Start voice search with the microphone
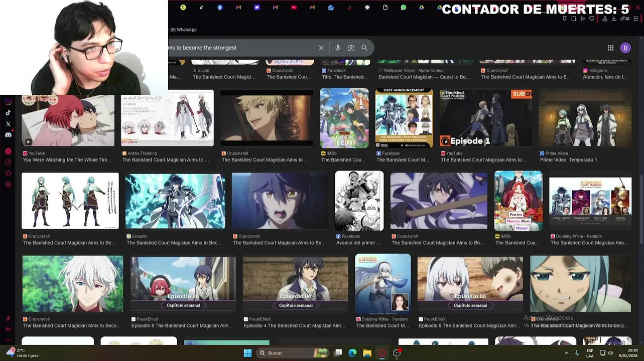The width and height of the screenshot is (644, 361). [x=338, y=48]
